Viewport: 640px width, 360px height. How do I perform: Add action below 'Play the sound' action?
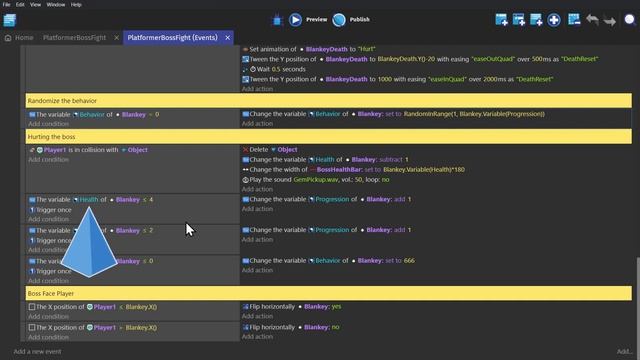tap(257, 189)
